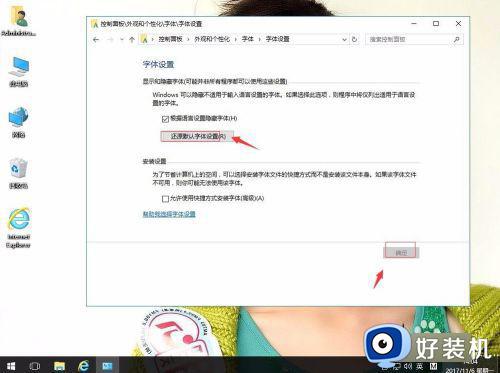
Task: Uncheck 根据语言设置隐藏字体(H) checkbox
Action: coord(165,119)
